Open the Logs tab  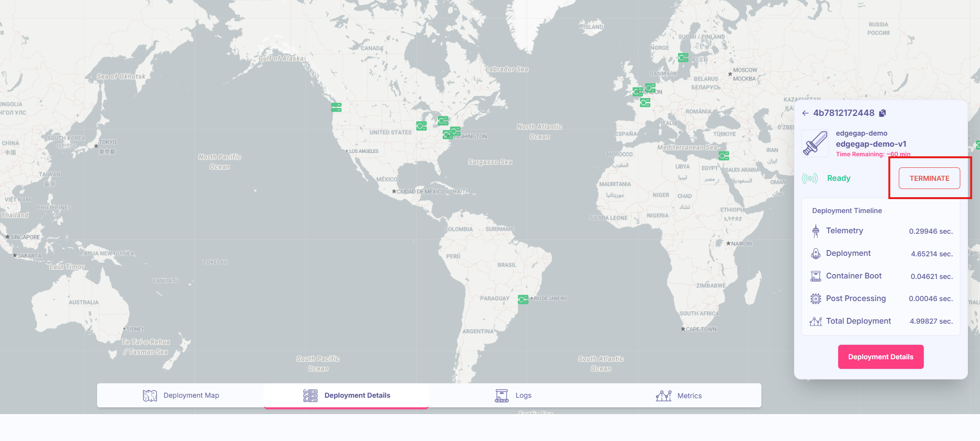tap(513, 395)
